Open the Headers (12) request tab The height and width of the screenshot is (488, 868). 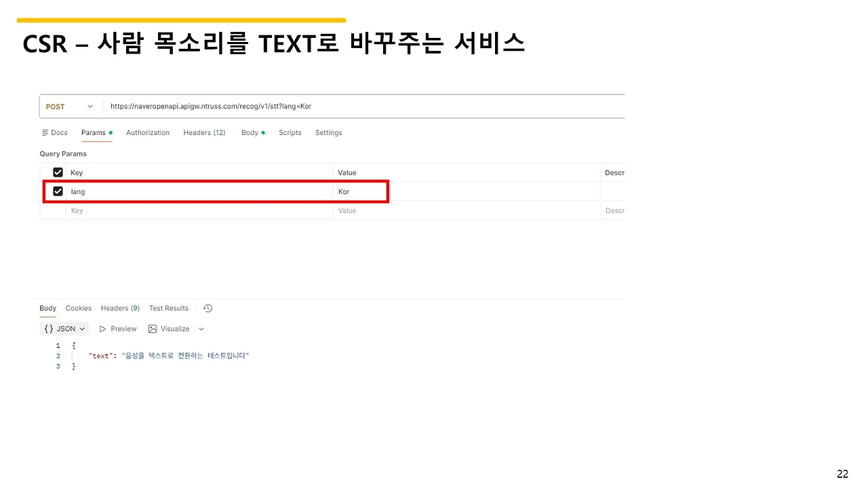(203, 132)
